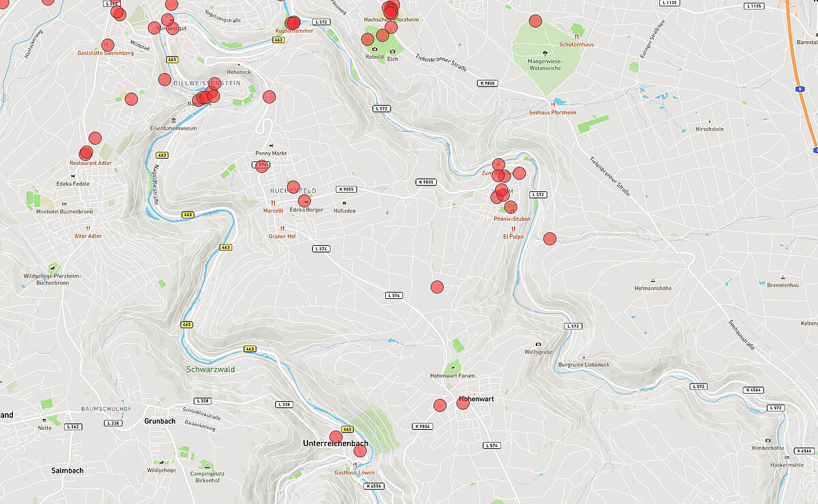Select the Campingplatz Birkenhof tent icon
This screenshot has width=818, height=504.
click(x=209, y=465)
